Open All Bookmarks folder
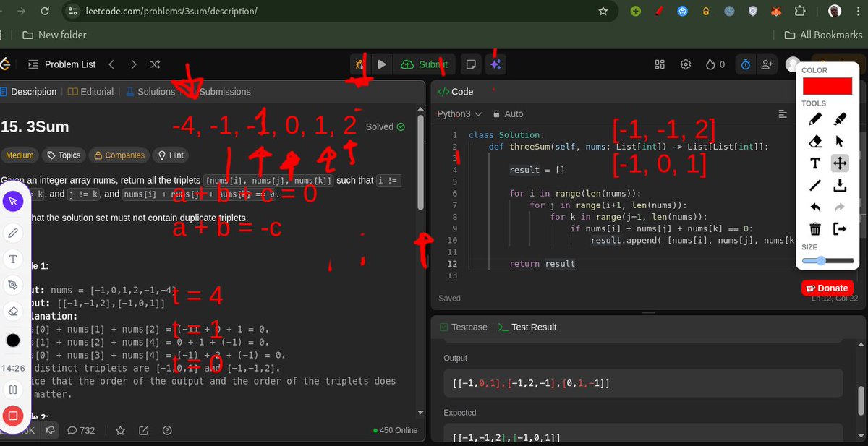868x446 pixels. (x=824, y=35)
